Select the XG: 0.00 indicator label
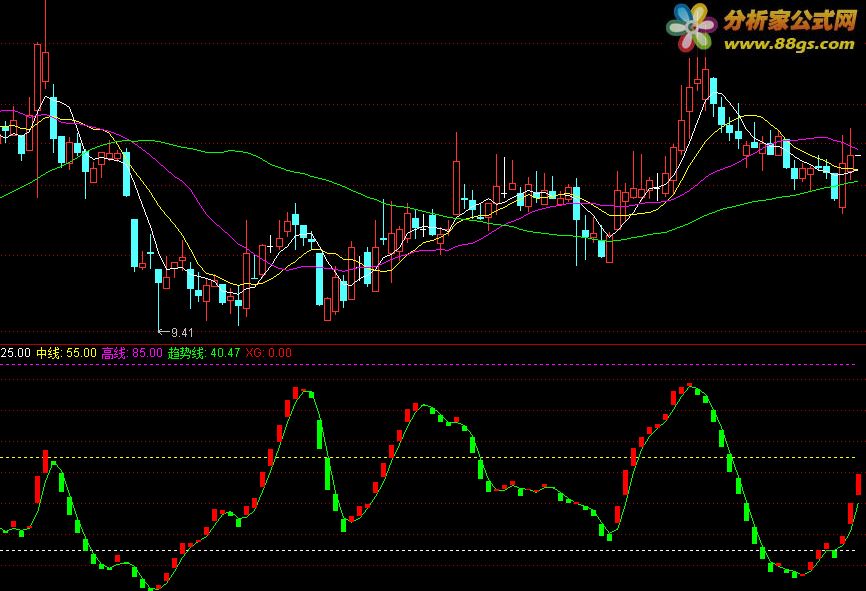 [x=268, y=353]
